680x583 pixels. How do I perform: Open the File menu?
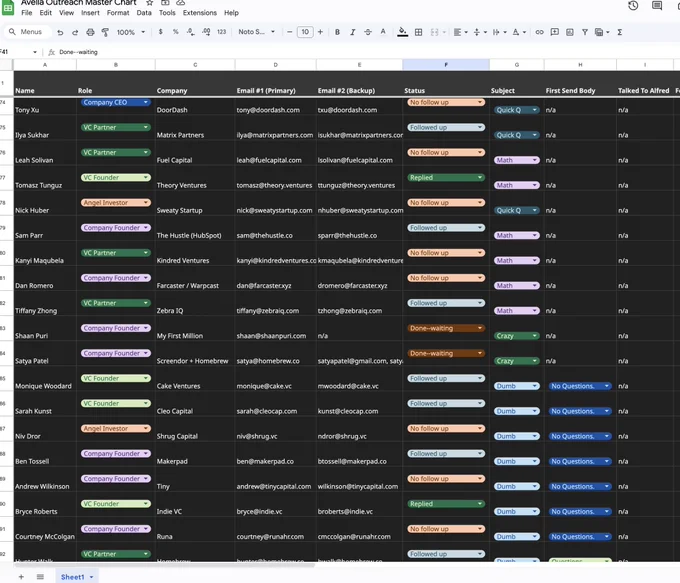click(27, 13)
